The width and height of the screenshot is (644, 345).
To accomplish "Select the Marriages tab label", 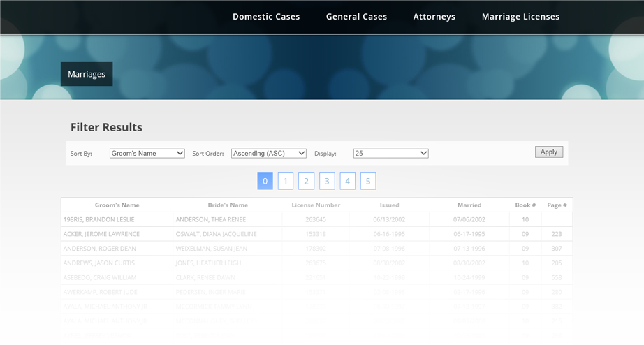I will coord(87,74).
